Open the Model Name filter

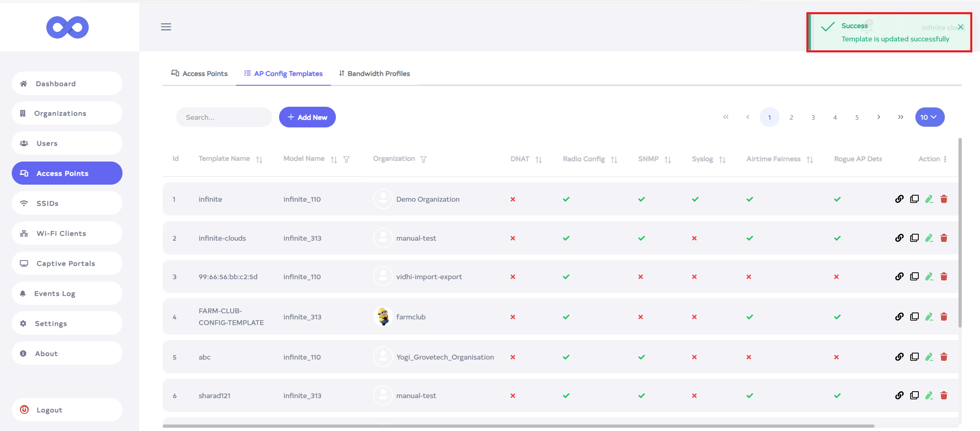click(x=346, y=159)
